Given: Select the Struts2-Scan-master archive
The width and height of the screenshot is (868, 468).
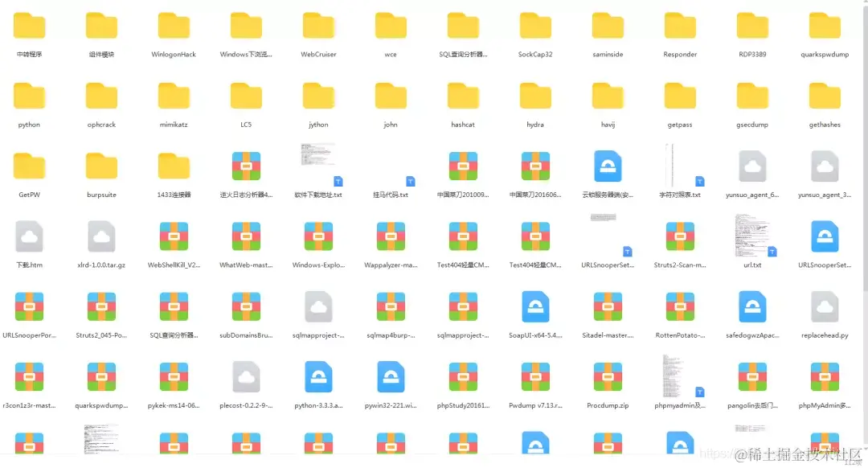Looking at the screenshot, I should [680, 236].
